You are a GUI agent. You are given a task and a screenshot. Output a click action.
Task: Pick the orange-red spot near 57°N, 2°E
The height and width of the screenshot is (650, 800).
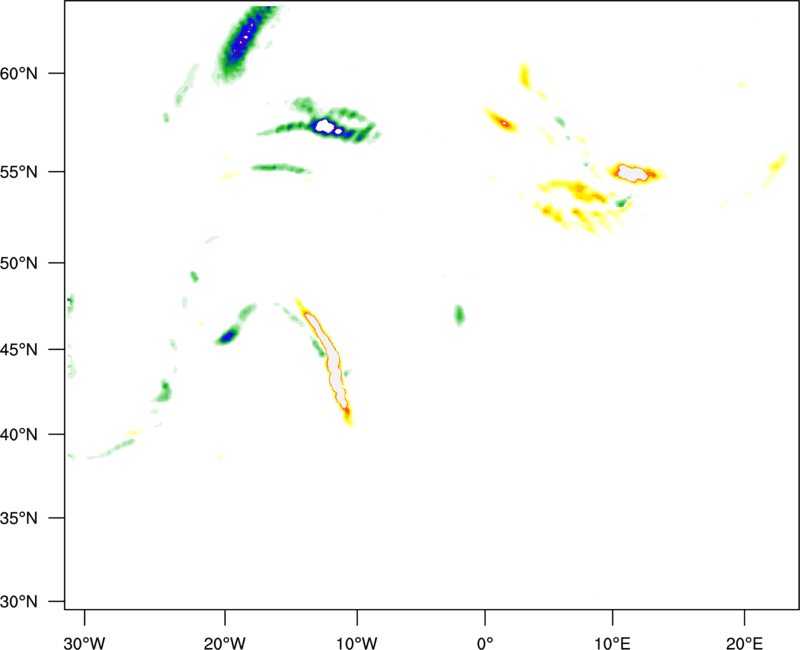503,123
